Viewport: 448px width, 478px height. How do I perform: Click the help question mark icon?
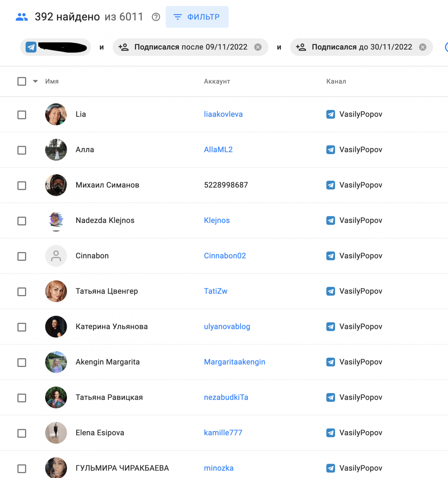156,17
